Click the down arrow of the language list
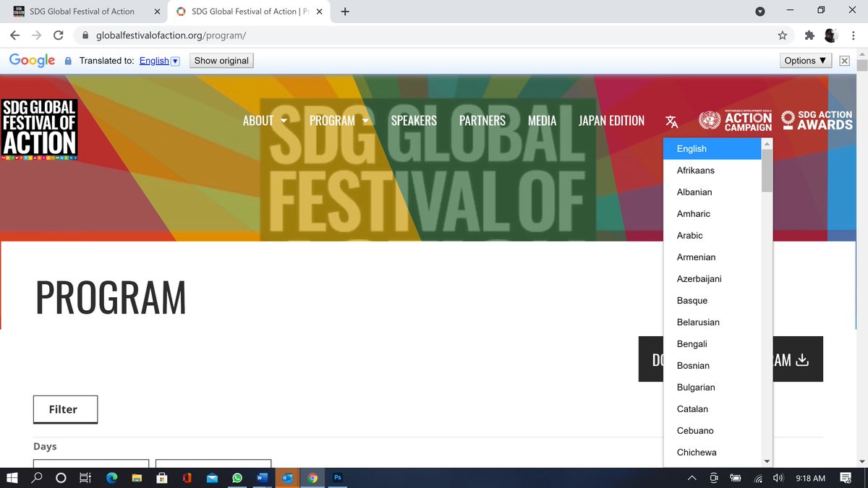This screenshot has height=488, width=868. 767,461
